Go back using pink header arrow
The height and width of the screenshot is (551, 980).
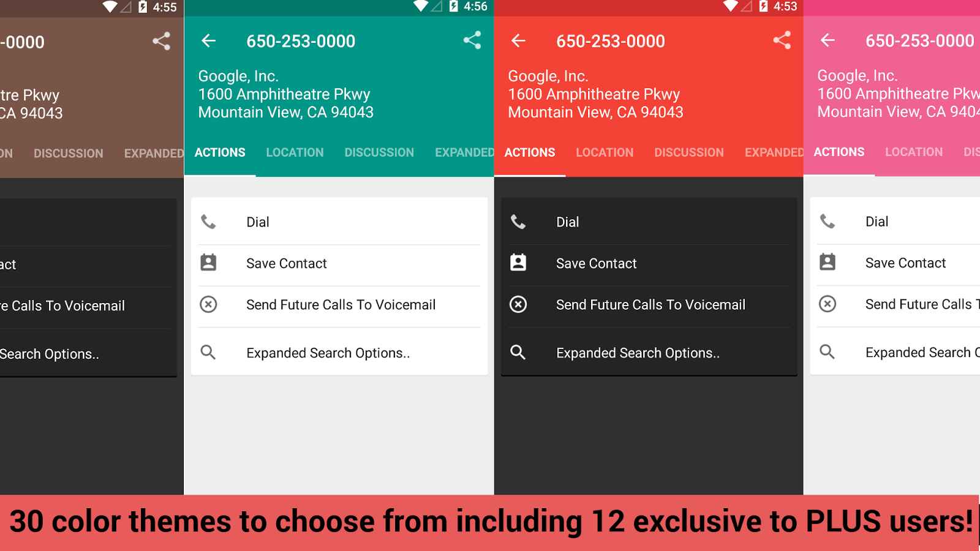tap(827, 40)
